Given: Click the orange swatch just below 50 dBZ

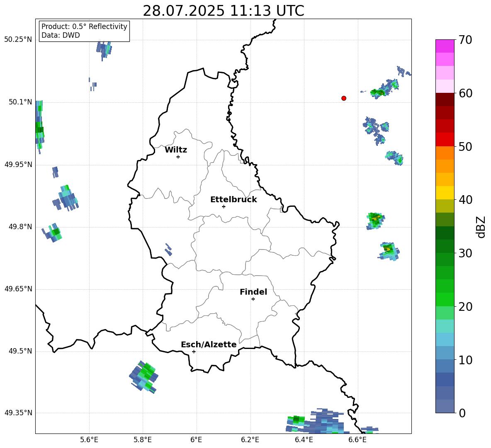Looking at the screenshot, I should click(445, 153).
